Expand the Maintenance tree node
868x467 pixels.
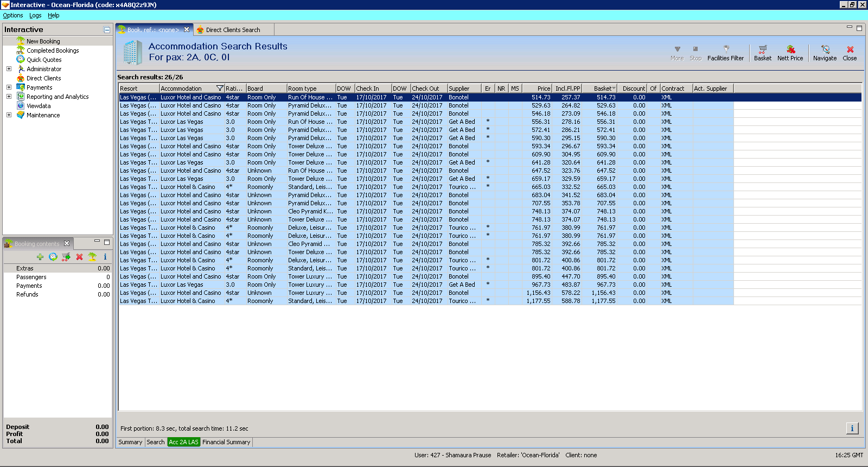pyautogui.click(x=9, y=115)
